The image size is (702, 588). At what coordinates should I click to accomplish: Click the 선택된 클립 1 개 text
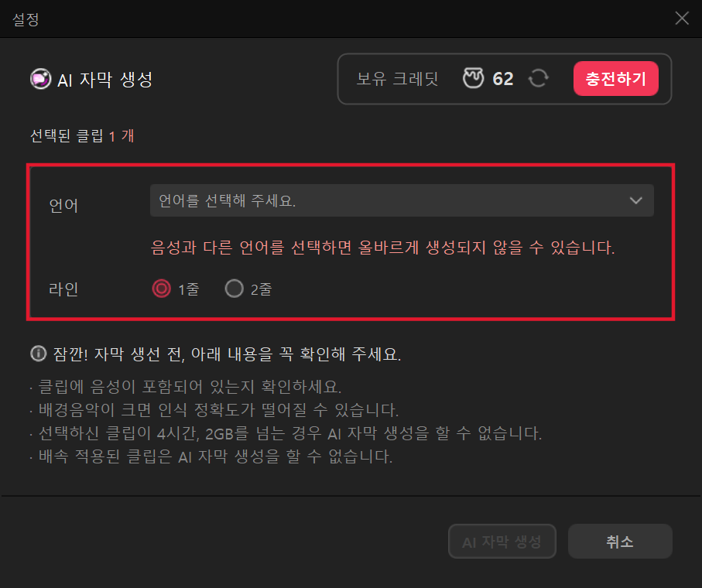coord(82,135)
